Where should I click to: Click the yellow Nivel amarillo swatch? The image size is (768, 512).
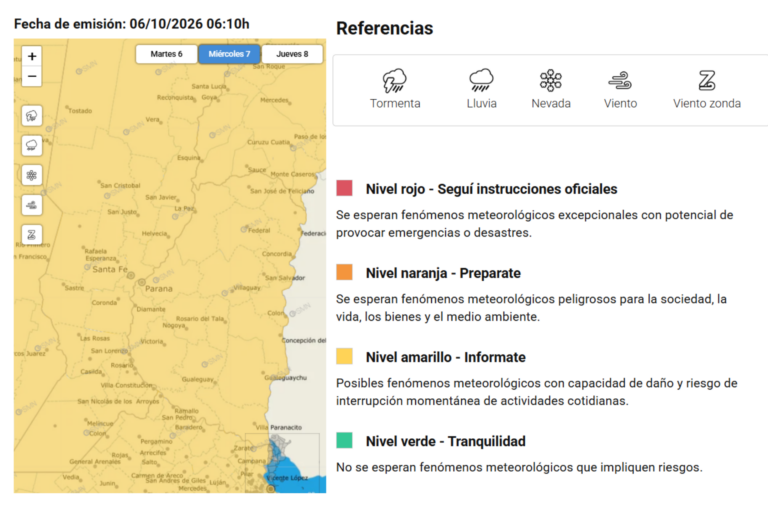pyautogui.click(x=344, y=356)
